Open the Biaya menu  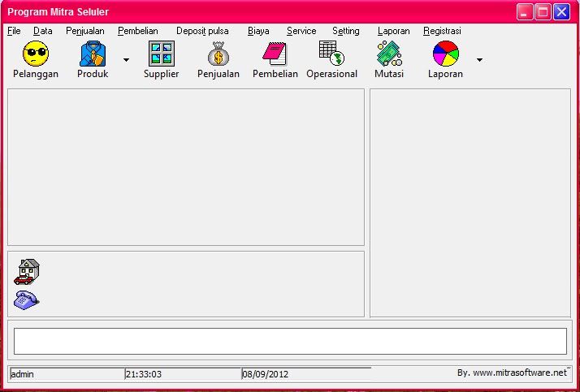click(x=258, y=31)
